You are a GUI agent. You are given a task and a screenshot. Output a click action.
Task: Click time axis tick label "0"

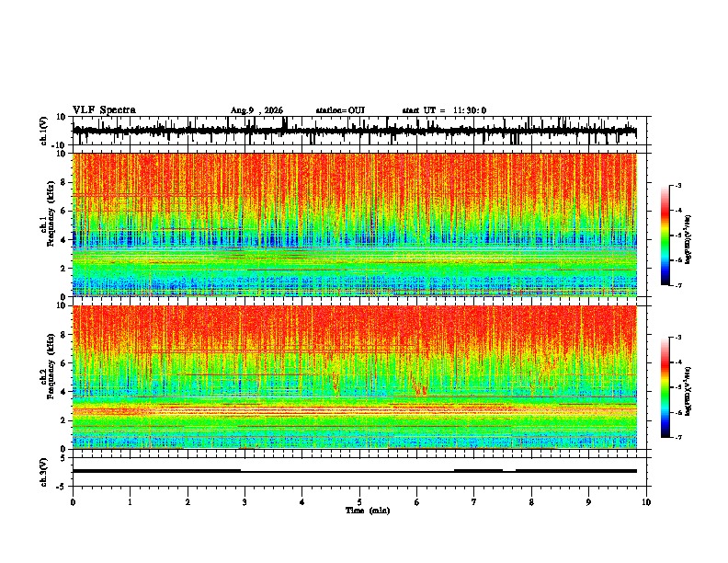(73, 502)
